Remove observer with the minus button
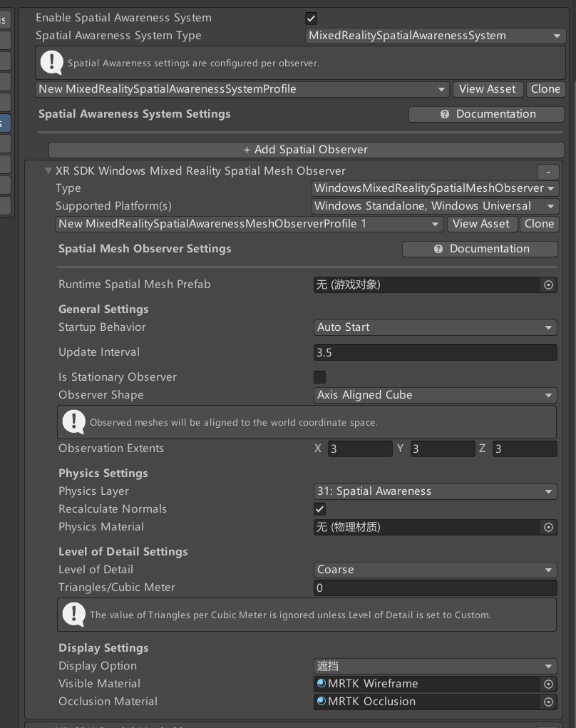This screenshot has width=576, height=728. [x=547, y=172]
